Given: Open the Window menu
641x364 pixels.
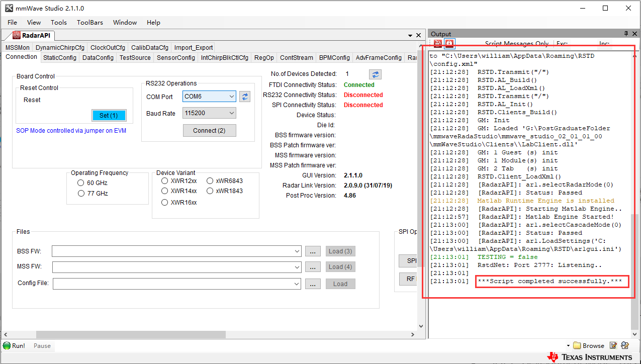Looking at the screenshot, I should tap(125, 22).
